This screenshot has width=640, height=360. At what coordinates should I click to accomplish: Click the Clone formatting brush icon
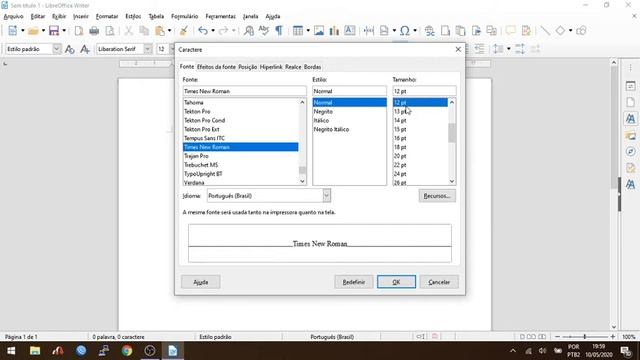184,31
